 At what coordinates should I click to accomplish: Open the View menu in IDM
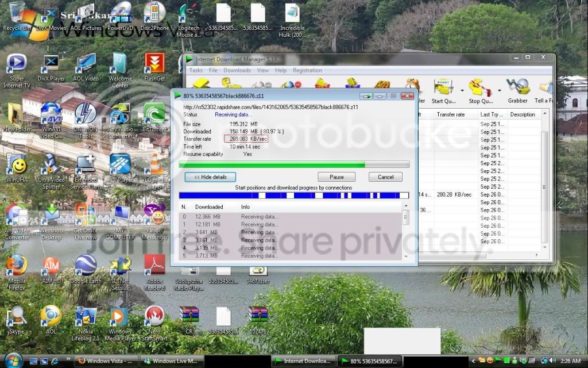click(262, 70)
